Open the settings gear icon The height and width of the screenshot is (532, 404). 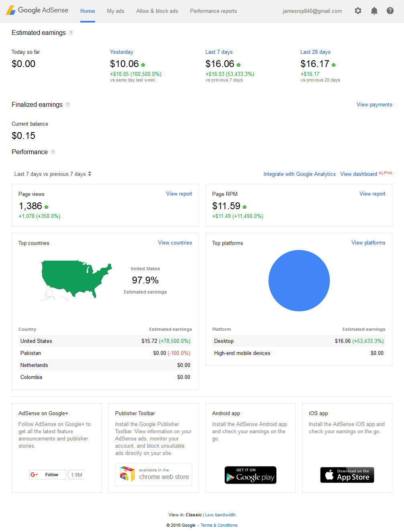(x=358, y=11)
